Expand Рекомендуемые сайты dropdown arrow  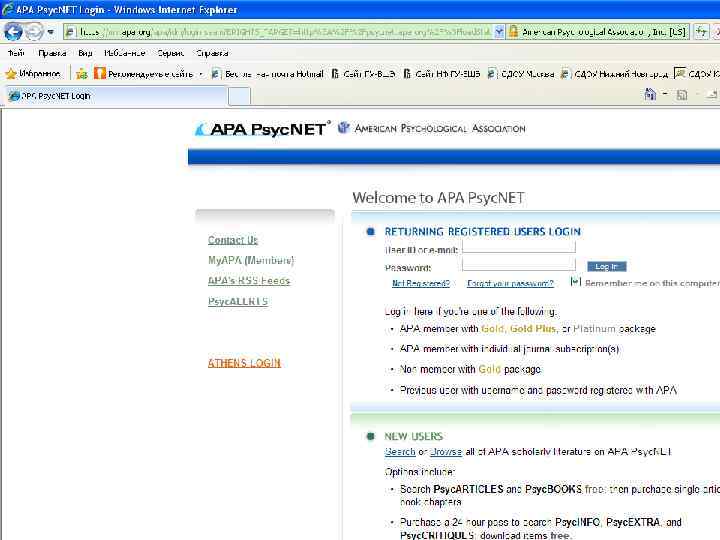click(201, 73)
